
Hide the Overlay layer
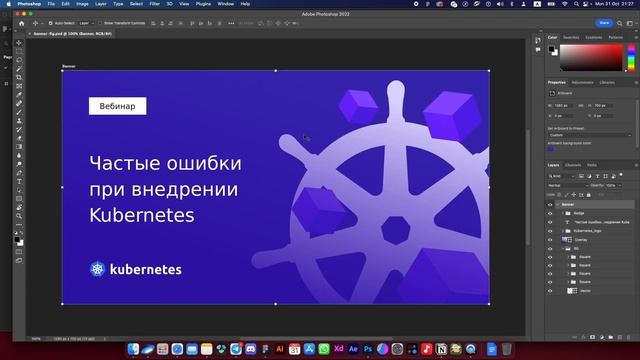click(x=550, y=240)
